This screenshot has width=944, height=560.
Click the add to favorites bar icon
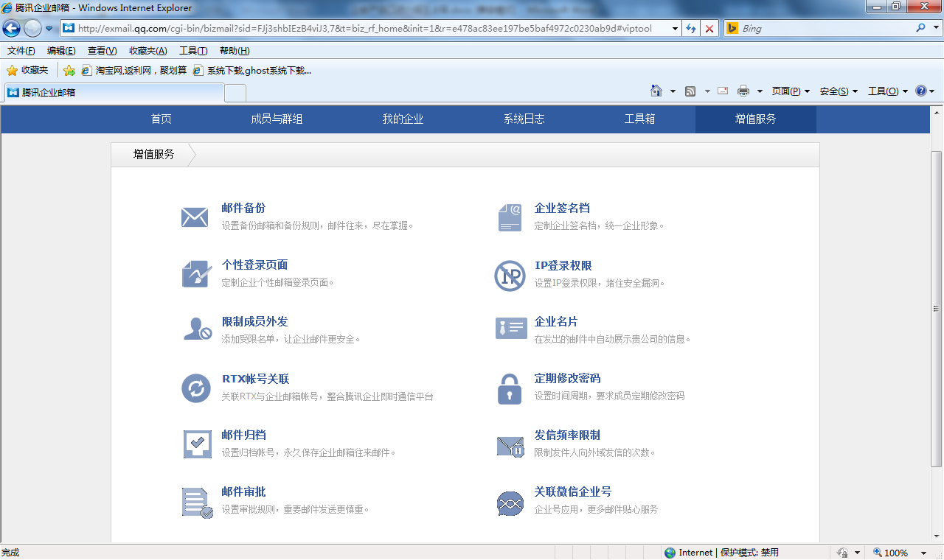[69, 70]
